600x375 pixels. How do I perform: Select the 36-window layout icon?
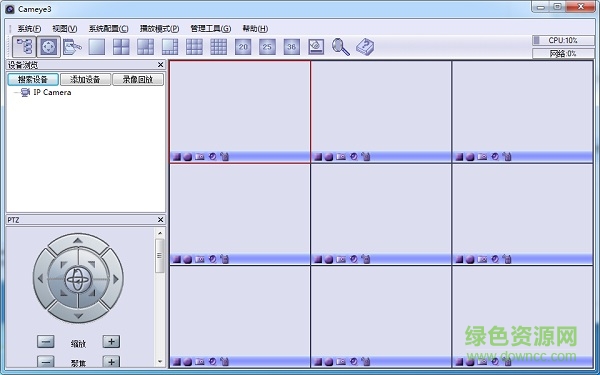292,47
